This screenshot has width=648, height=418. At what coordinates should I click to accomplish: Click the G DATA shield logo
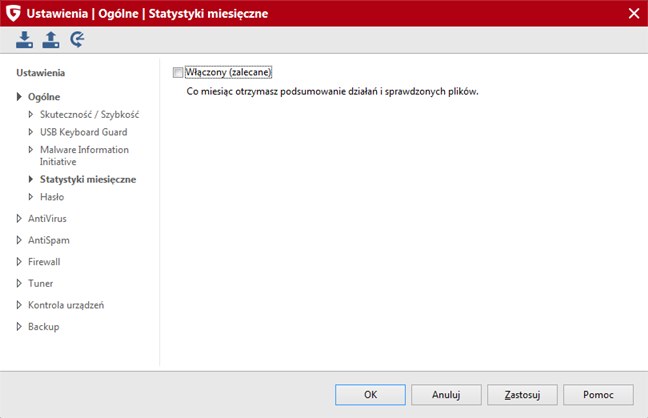click(13, 13)
